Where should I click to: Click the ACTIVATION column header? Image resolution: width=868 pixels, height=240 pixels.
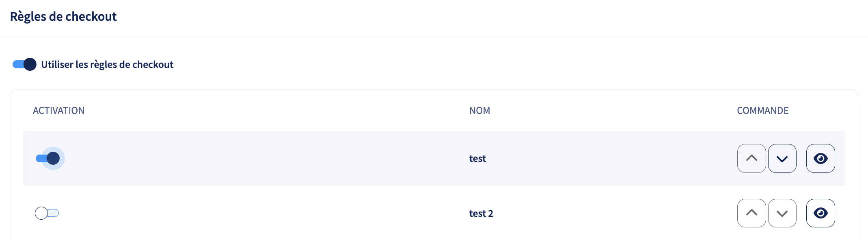pos(58,111)
